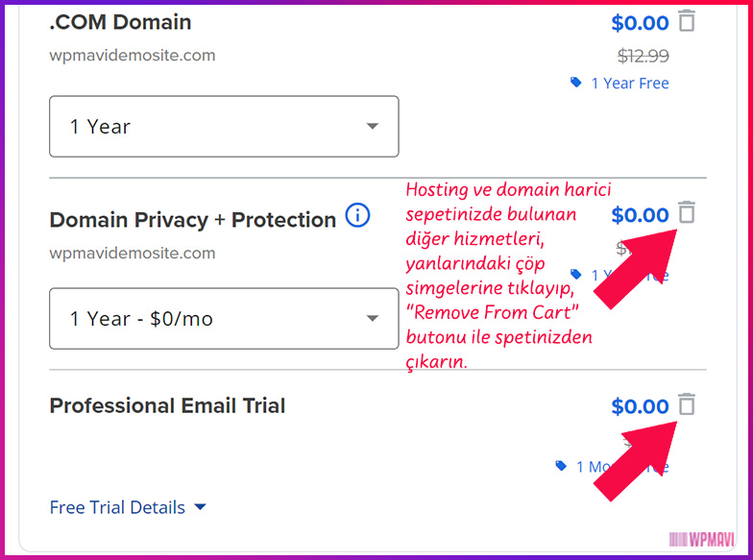Open the Domain Privacy info icon

coord(357,215)
